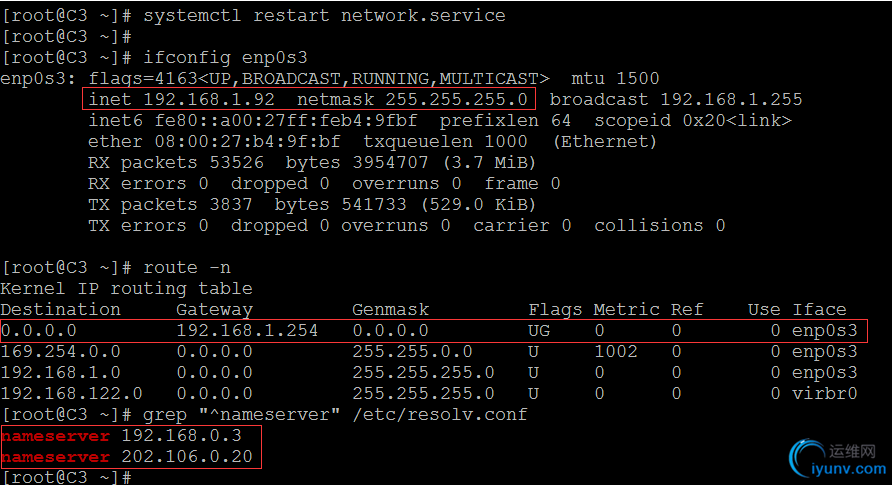Image resolution: width=892 pixels, height=485 pixels.
Task: Click the ifconfig enp0s3 command line
Action: pyautogui.click(x=227, y=57)
